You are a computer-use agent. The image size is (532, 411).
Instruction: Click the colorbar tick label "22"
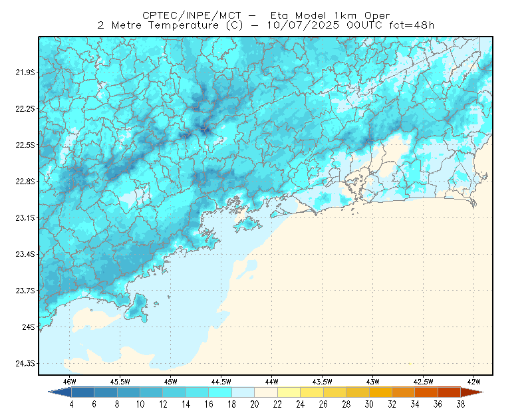277,404
